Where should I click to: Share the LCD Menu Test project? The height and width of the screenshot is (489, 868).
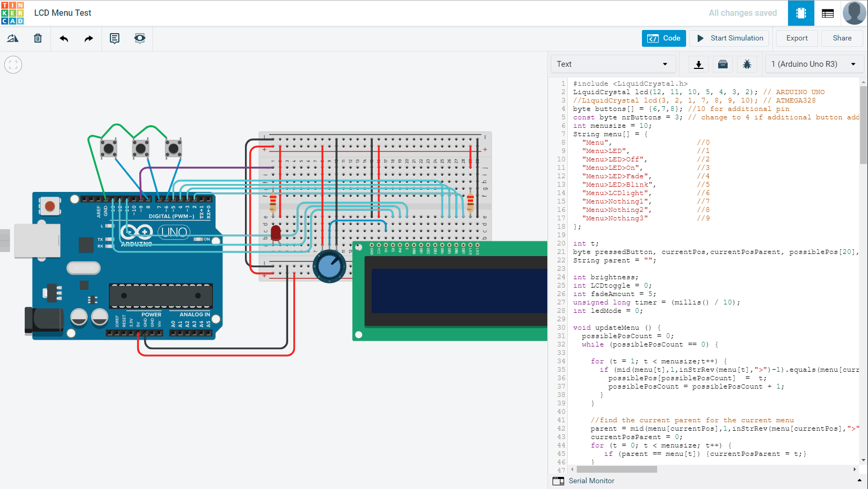[842, 38]
